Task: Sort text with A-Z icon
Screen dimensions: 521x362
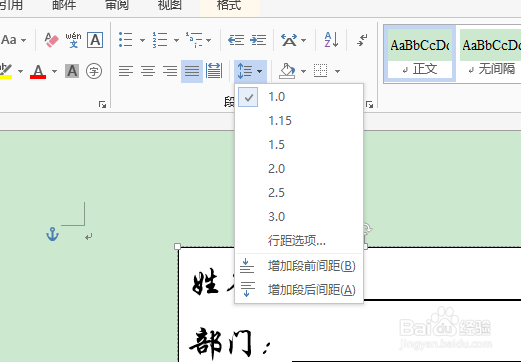Action: click(331, 40)
